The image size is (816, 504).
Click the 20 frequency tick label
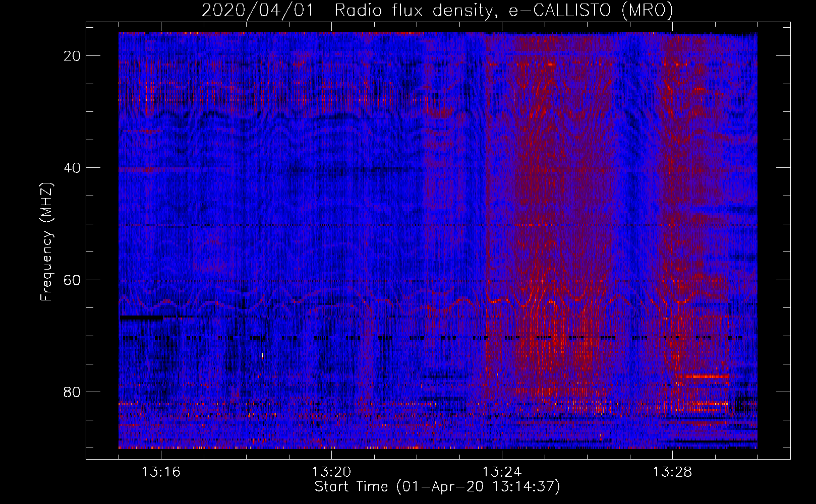[72, 56]
